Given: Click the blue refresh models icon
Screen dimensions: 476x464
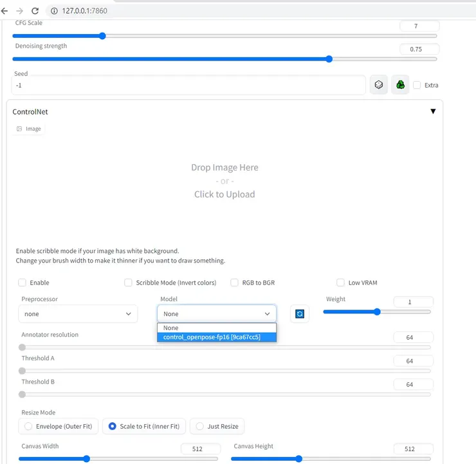Looking at the screenshot, I should (300, 313).
